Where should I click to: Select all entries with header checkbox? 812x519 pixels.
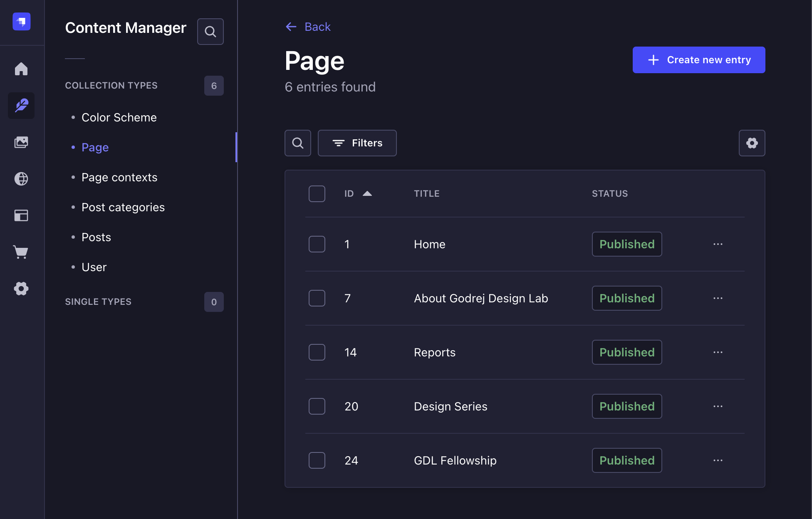coord(317,194)
